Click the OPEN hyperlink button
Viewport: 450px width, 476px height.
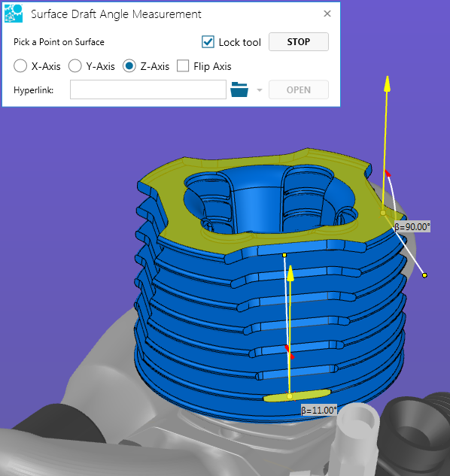point(299,89)
